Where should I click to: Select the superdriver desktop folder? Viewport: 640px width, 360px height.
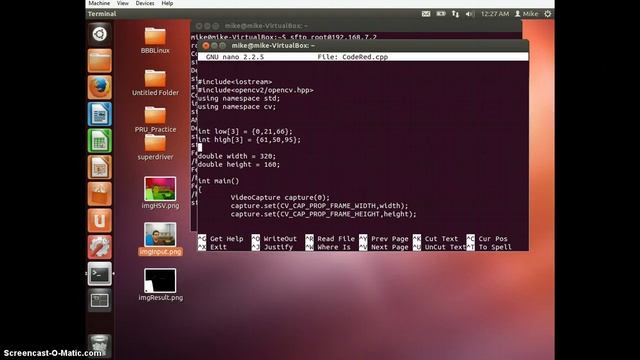point(155,147)
